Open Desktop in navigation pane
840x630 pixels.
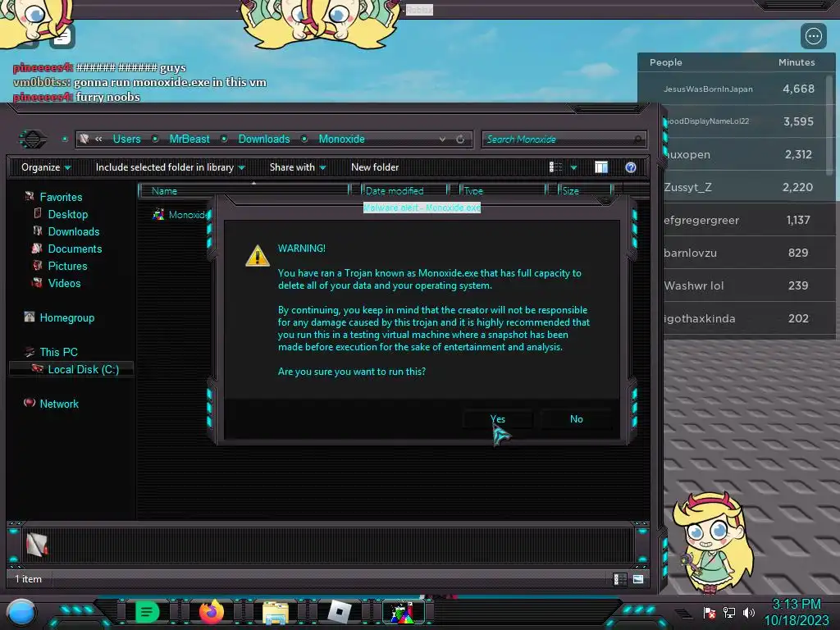67,214
